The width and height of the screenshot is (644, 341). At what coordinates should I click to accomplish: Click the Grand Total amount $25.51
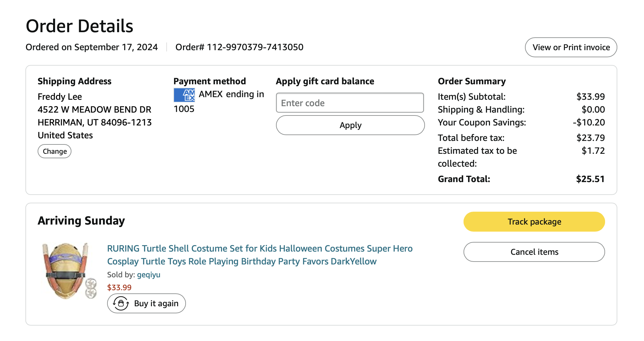click(590, 179)
